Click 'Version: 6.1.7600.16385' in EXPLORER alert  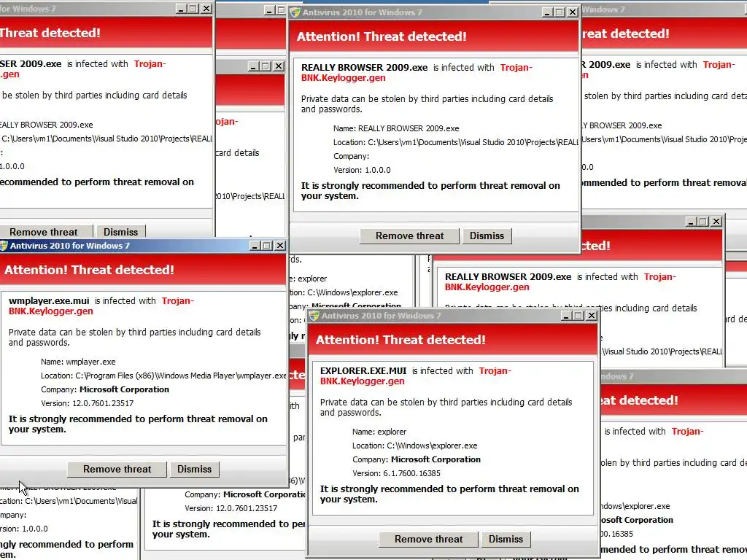coord(396,473)
